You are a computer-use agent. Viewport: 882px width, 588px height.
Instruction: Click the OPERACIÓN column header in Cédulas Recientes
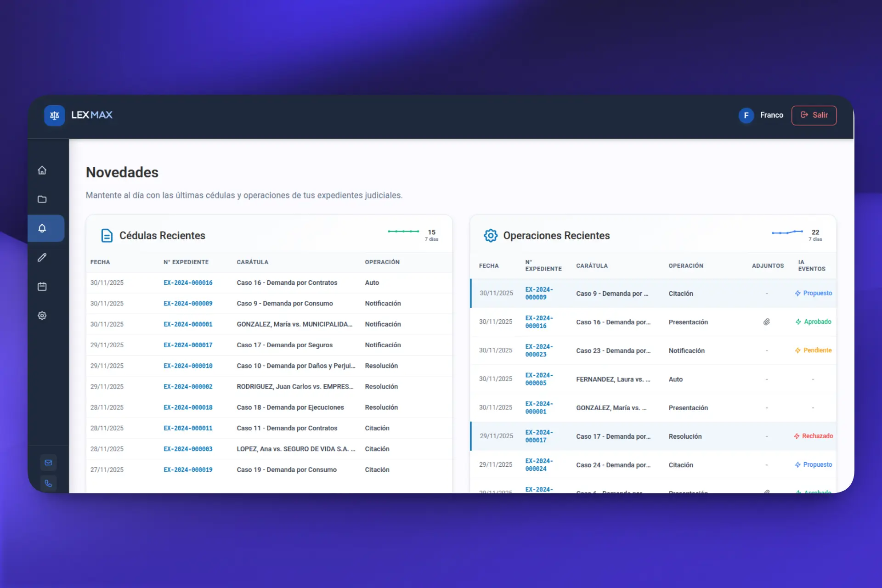382,262
